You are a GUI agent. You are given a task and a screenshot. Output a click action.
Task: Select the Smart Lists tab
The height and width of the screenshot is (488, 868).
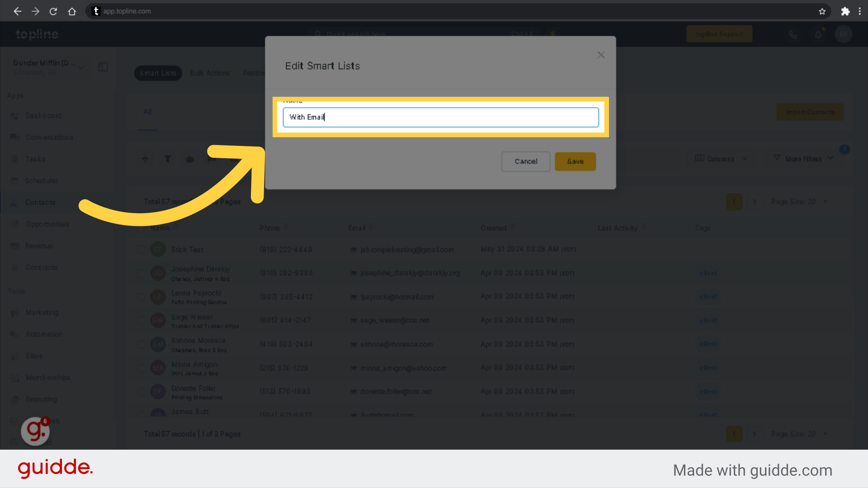(x=158, y=73)
